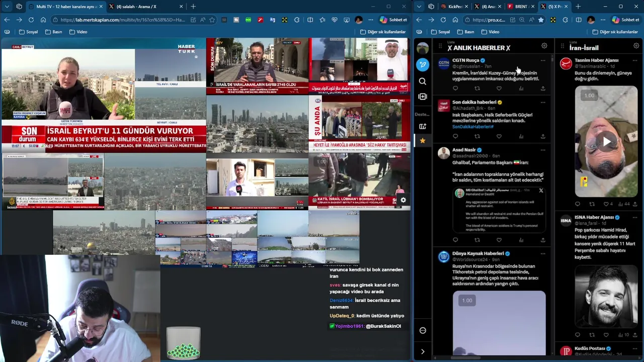Open more options on ISNA Haber Ajansı post
The width and height of the screenshot is (644, 362).
[x=635, y=217]
